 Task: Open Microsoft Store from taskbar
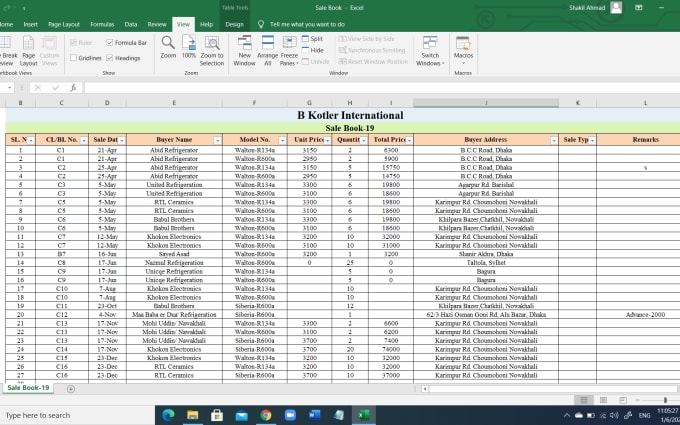(217, 415)
